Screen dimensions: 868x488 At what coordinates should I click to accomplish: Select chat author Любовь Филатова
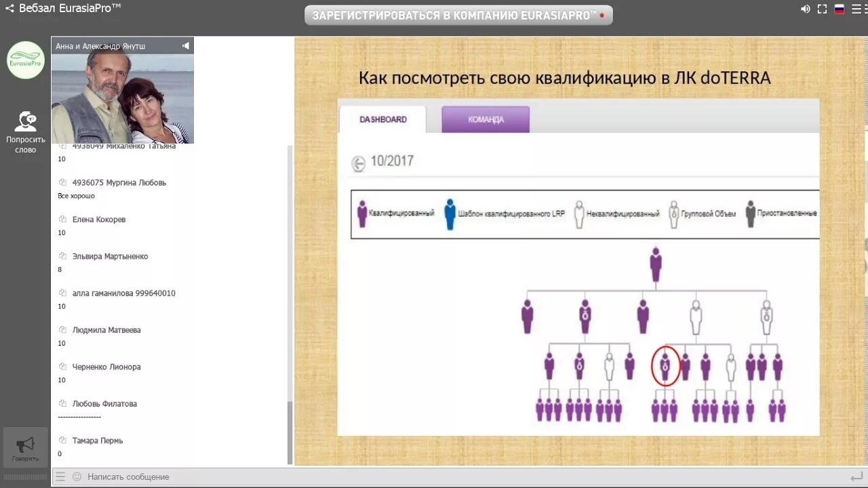[104, 404]
